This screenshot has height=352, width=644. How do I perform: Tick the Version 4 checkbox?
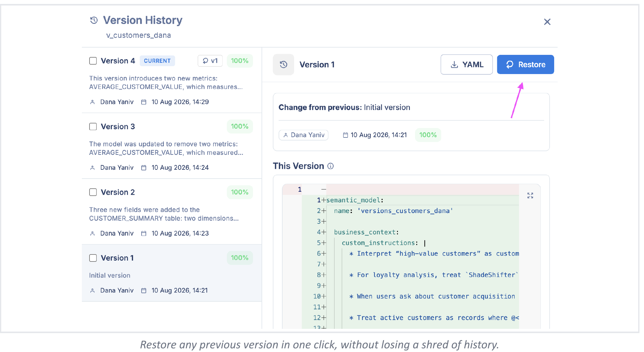pos(93,61)
